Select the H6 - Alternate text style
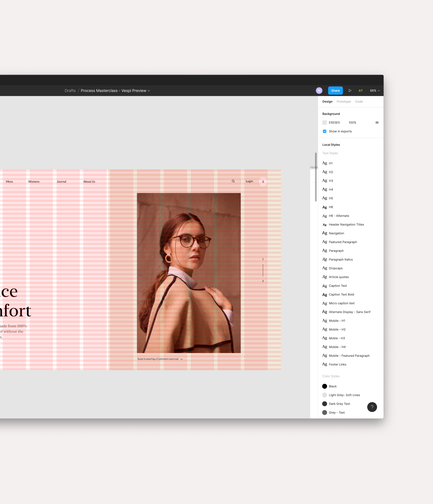433x504 pixels. tap(350, 216)
